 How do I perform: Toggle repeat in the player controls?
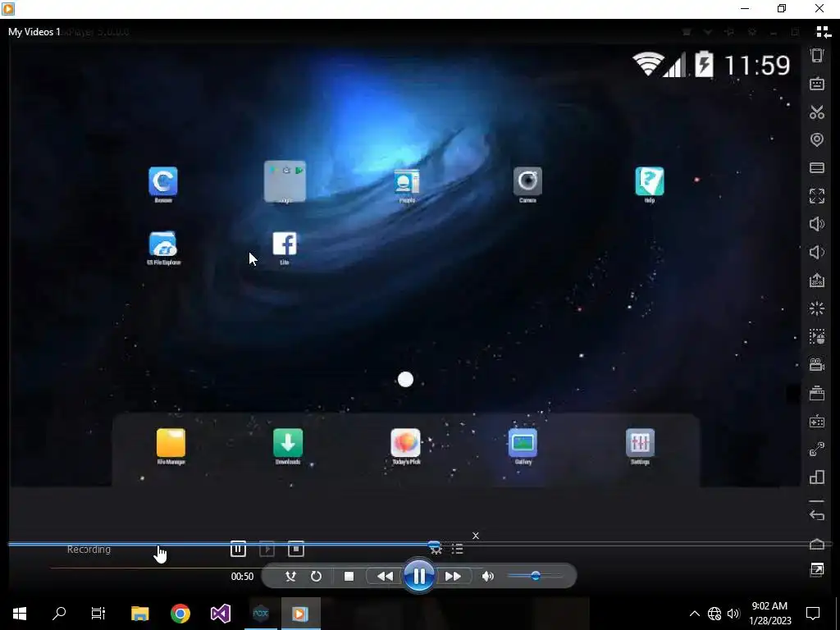click(x=316, y=577)
